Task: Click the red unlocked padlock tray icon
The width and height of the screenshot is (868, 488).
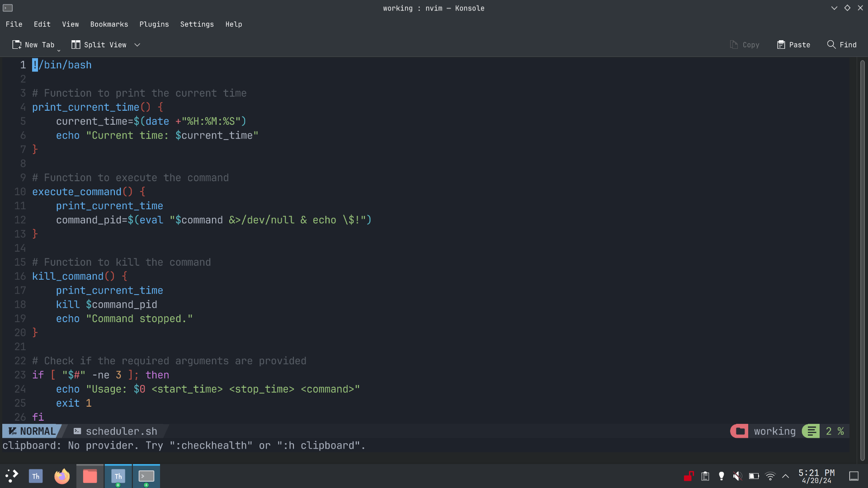Action: (689, 476)
